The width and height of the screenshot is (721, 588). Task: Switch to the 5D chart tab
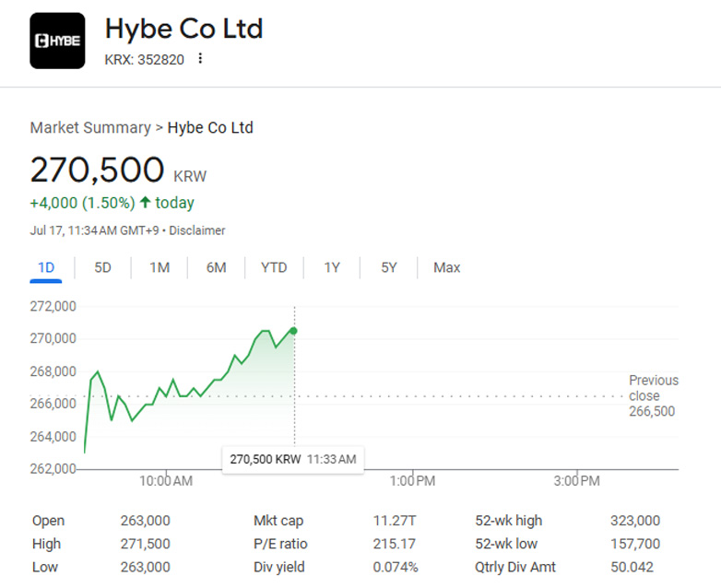102,267
